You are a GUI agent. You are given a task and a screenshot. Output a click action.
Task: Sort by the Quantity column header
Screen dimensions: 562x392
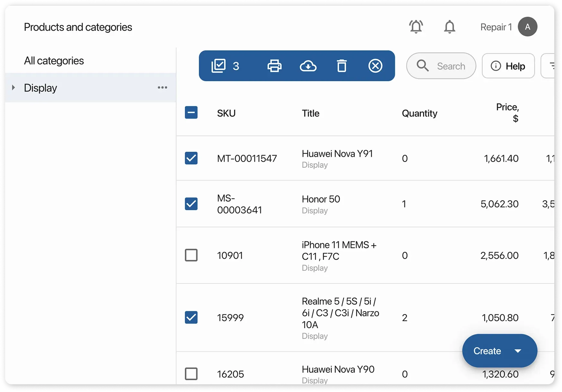click(x=419, y=113)
